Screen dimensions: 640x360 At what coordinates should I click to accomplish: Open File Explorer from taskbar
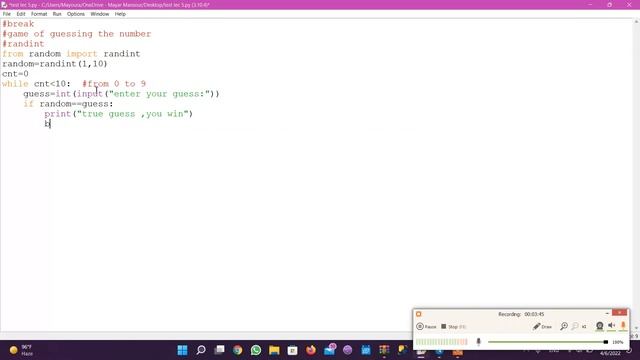[274, 350]
